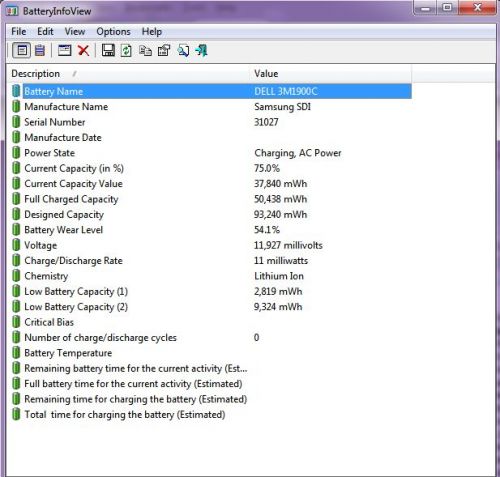Select Full battery time for current activity row
Viewport: 500px width, 477px height.
(133, 384)
